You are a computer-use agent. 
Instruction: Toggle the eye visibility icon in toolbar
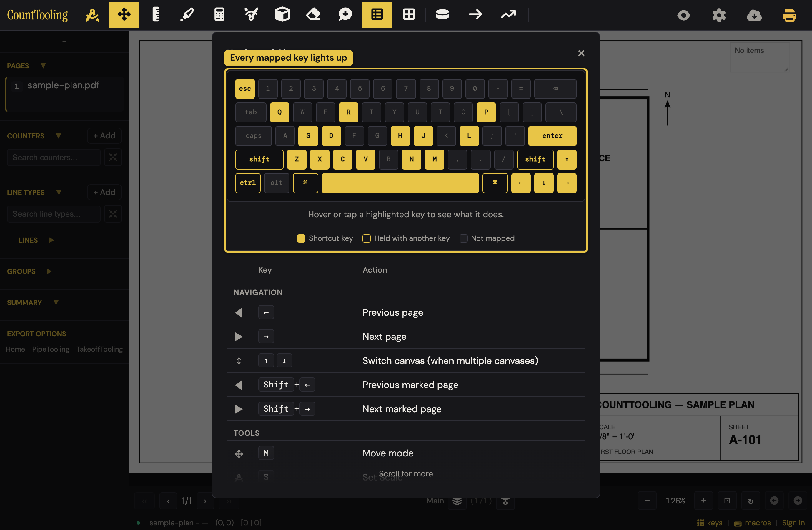[684, 15]
